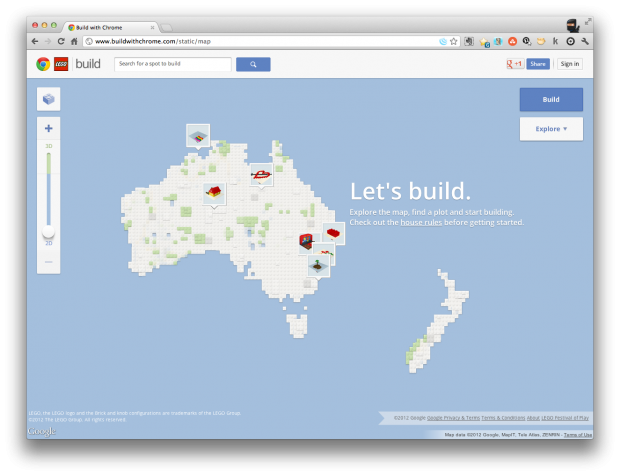Select the 'Build with Chrome' browser tab

coord(110,27)
